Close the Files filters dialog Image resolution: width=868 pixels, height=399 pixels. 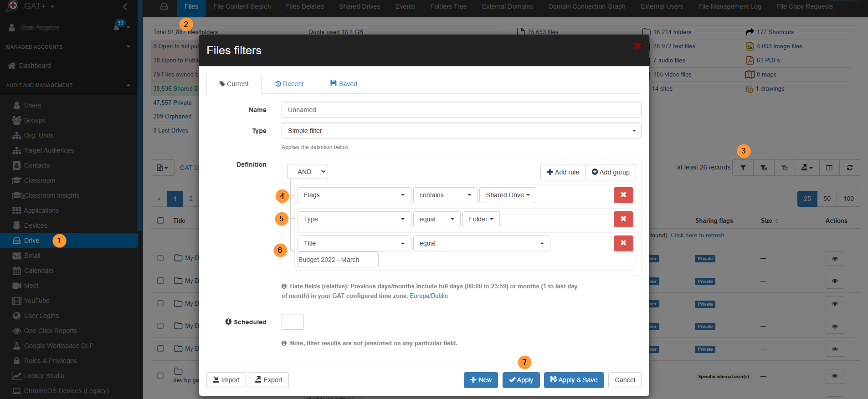tap(637, 46)
